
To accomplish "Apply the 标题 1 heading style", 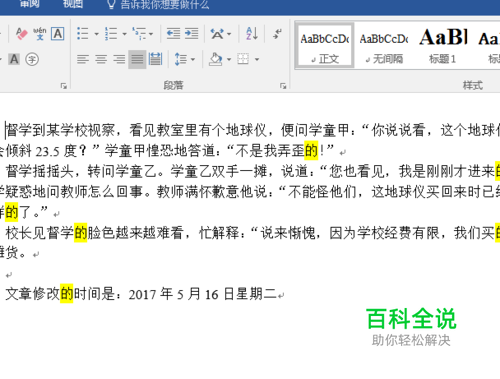I will [x=443, y=46].
